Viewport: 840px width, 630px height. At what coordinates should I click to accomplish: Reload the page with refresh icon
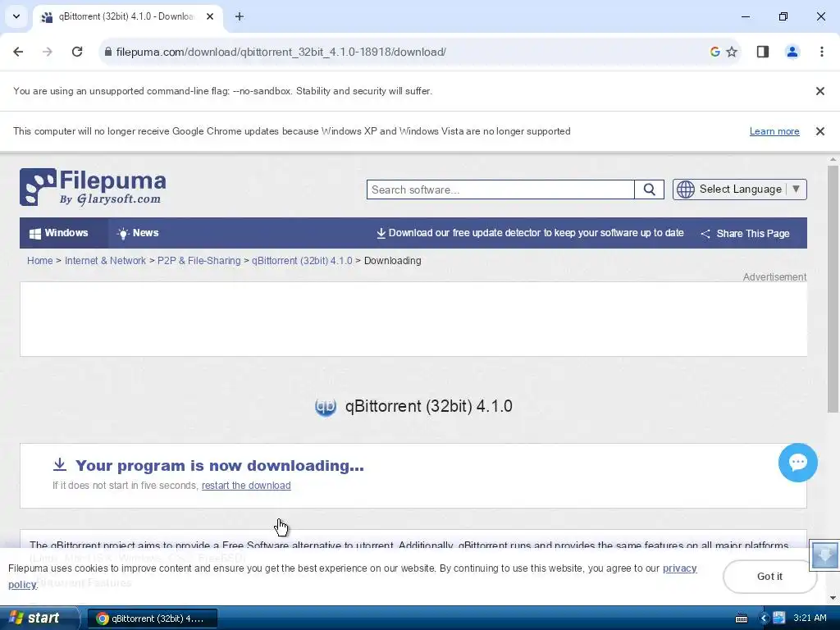[x=77, y=52]
